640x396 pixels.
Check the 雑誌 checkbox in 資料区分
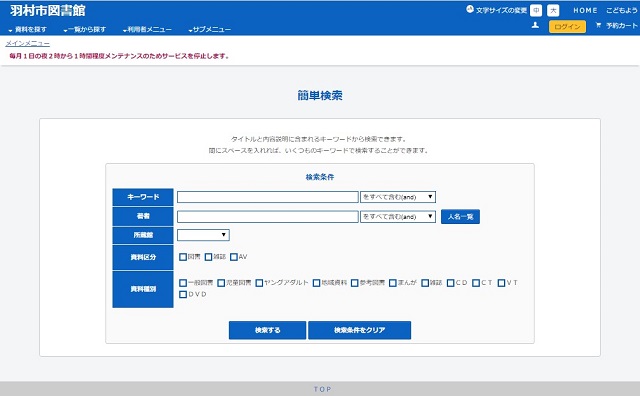(208, 257)
